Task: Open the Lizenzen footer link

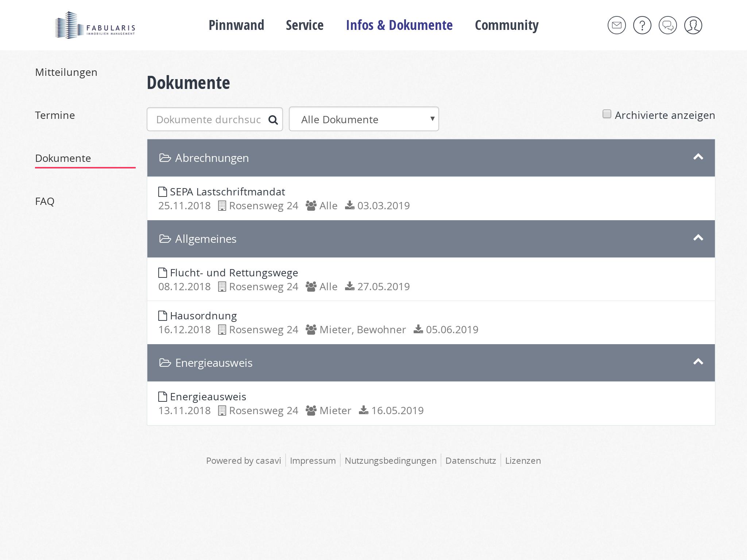Action: point(523,460)
